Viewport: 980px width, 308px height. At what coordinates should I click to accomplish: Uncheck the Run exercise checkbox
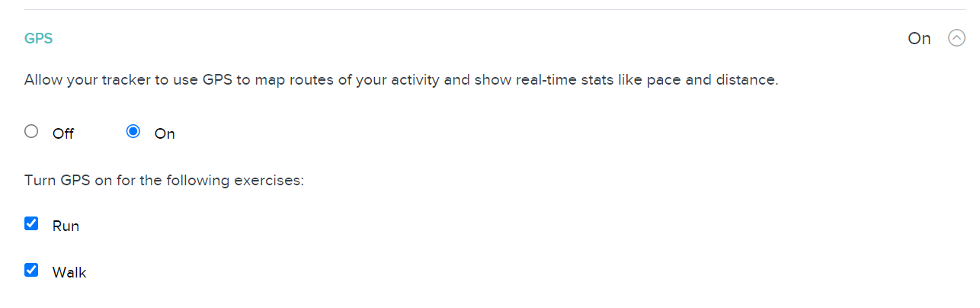(x=31, y=223)
